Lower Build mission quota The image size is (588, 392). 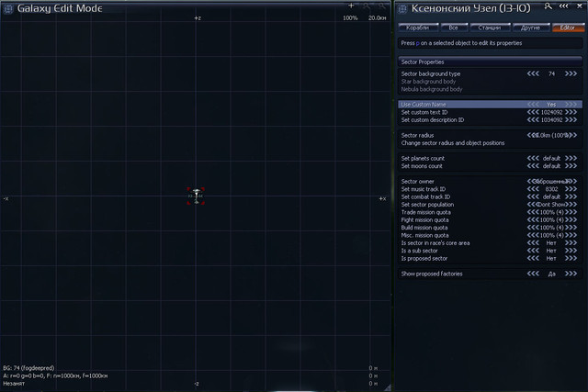click(533, 228)
